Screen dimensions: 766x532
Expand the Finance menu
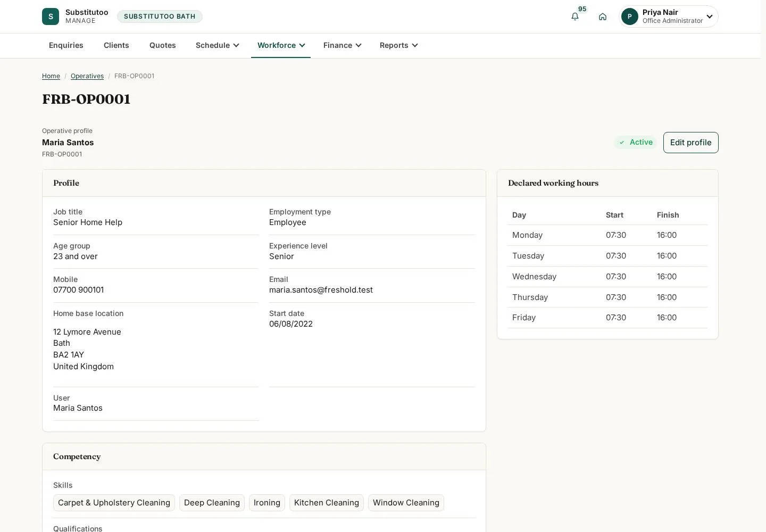pyautogui.click(x=342, y=45)
